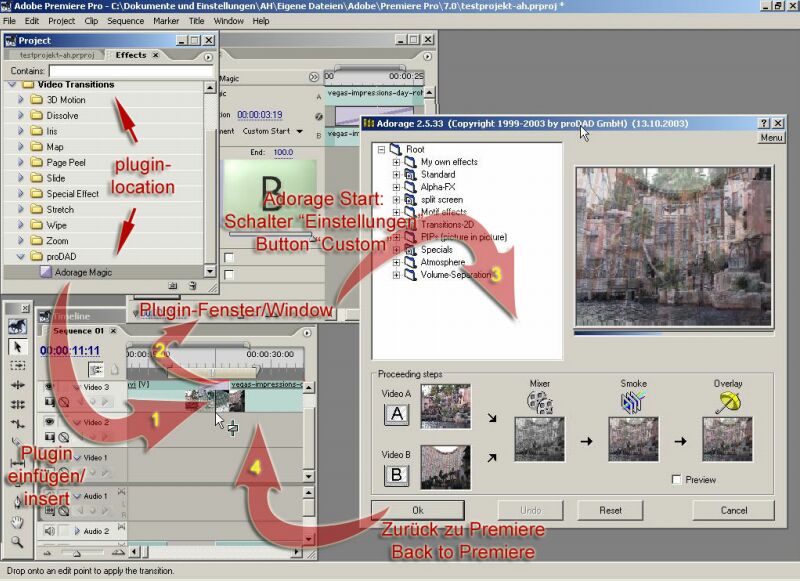Enable the Preview checkbox
The height and width of the screenshot is (581, 800).
point(677,479)
